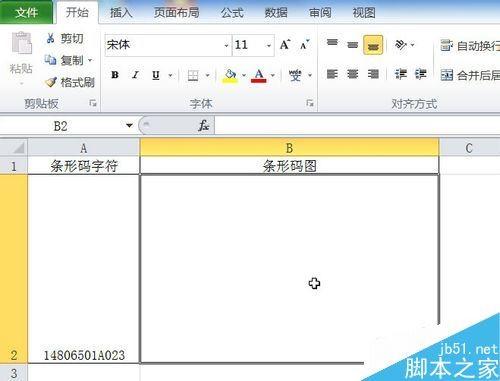Click cell B1 containing 条形码图
The width and height of the screenshot is (500, 381).
click(x=290, y=166)
